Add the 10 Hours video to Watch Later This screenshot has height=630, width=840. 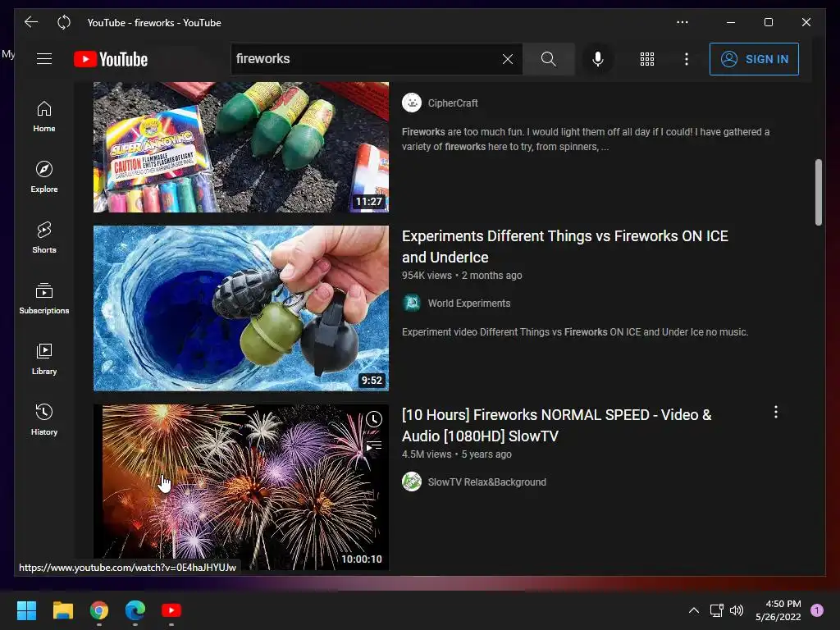pyautogui.click(x=374, y=419)
